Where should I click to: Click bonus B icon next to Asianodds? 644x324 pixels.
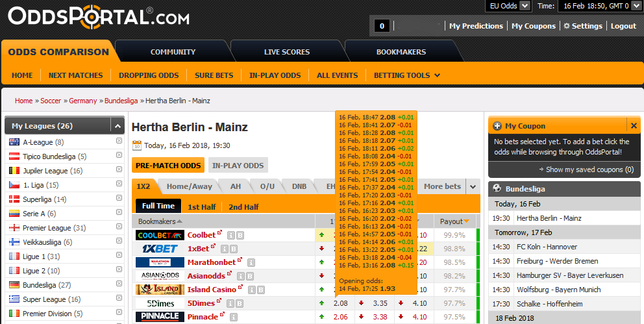pyautogui.click(x=250, y=277)
